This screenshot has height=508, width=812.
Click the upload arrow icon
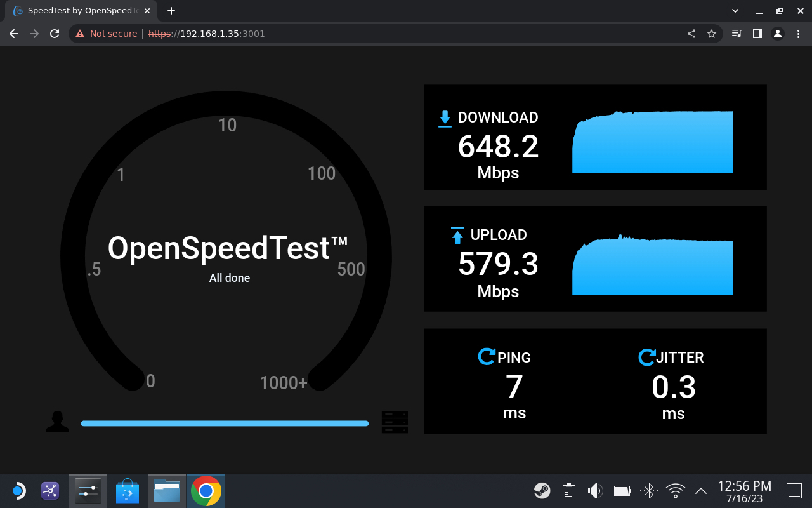(x=457, y=236)
